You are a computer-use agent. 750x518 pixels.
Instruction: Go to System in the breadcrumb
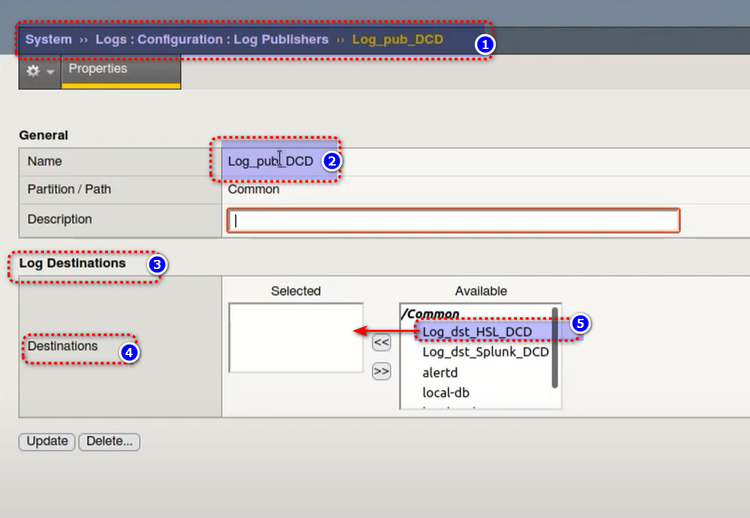pos(48,40)
